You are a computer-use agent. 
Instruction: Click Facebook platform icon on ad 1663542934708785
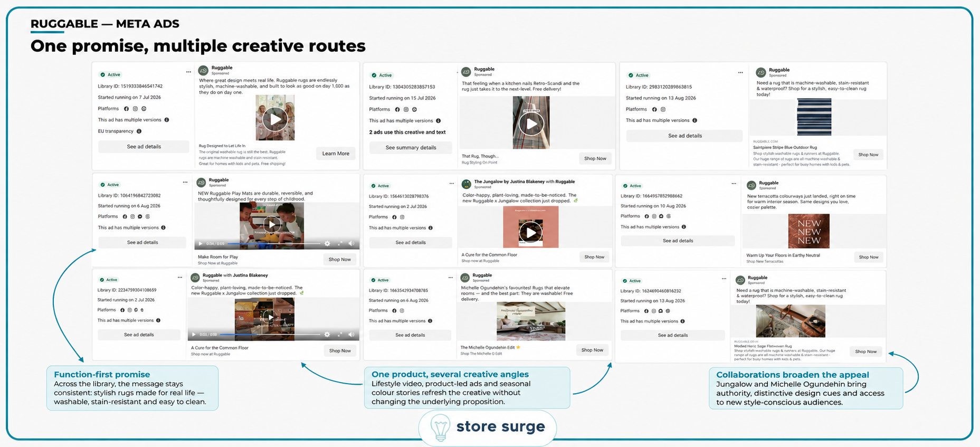tap(394, 311)
